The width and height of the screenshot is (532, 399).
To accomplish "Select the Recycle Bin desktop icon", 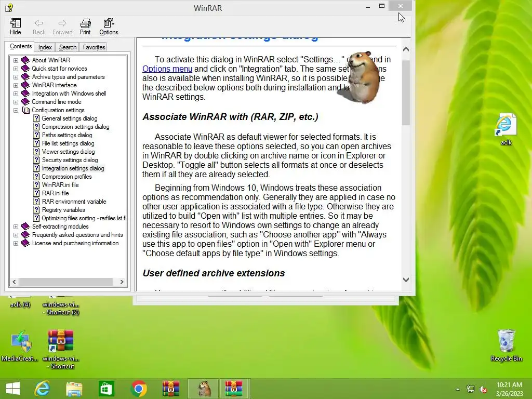I will (x=506, y=345).
